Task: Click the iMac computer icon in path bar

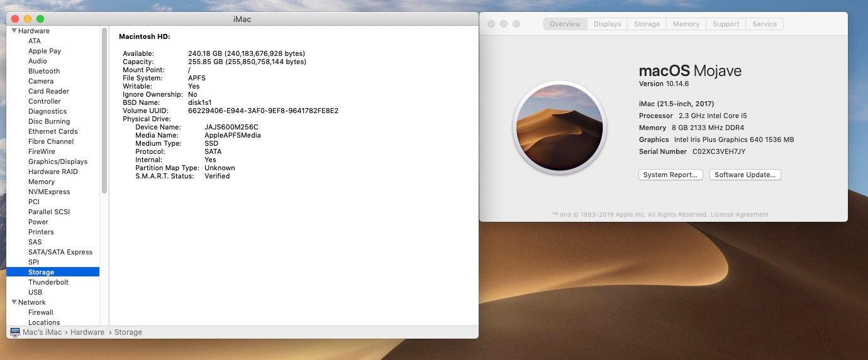Action: tap(15, 332)
